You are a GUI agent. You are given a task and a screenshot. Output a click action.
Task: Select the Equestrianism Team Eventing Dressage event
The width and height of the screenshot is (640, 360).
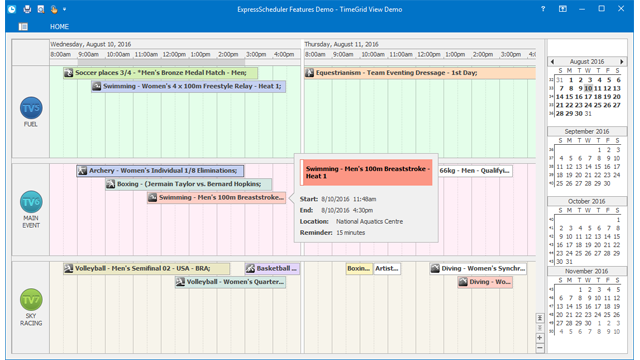tap(420, 73)
